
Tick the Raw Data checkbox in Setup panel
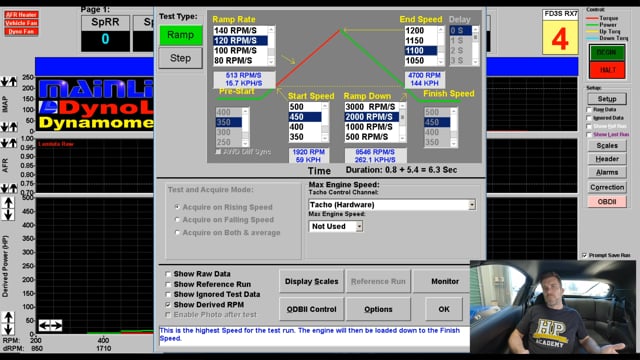(589, 110)
